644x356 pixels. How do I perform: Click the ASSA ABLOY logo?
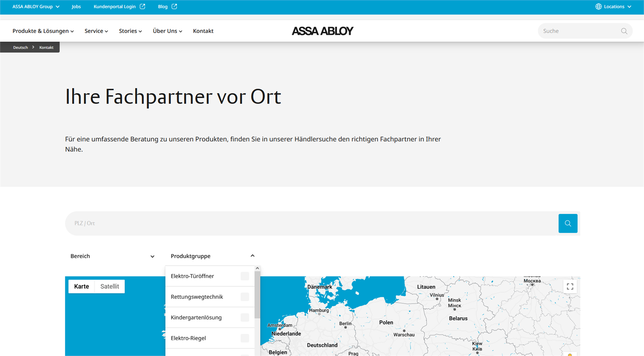[x=322, y=31]
